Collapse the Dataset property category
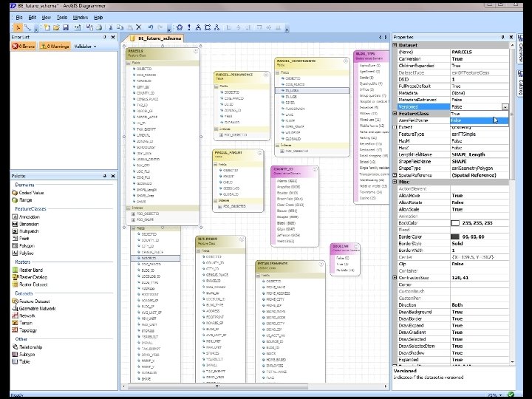This screenshot has width=532, height=399. pyautogui.click(x=395, y=45)
